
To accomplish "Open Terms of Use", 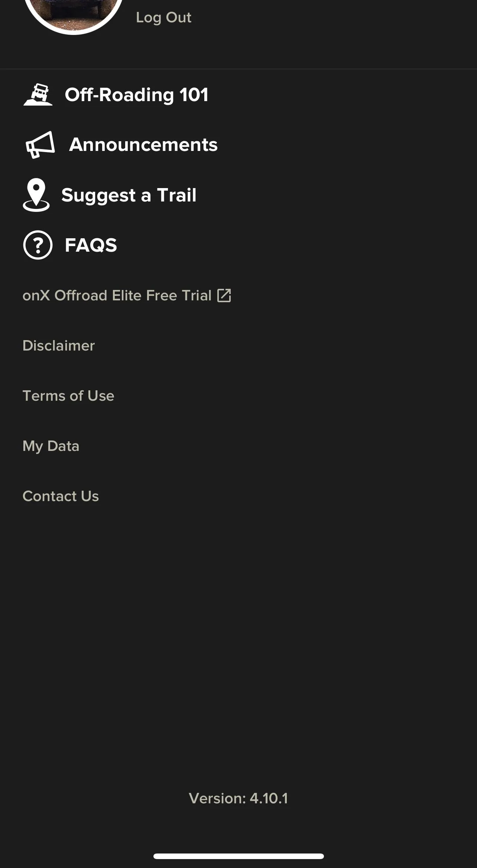I will pyautogui.click(x=68, y=396).
